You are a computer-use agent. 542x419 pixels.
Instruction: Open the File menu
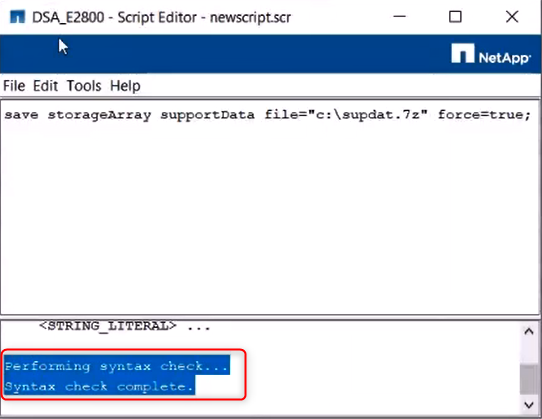click(x=14, y=86)
